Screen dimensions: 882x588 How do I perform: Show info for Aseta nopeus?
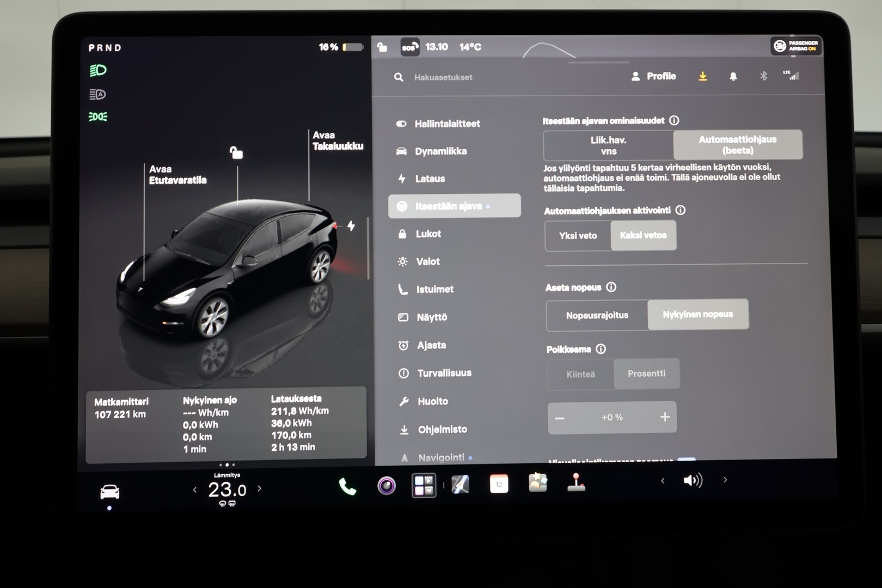(x=611, y=287)
